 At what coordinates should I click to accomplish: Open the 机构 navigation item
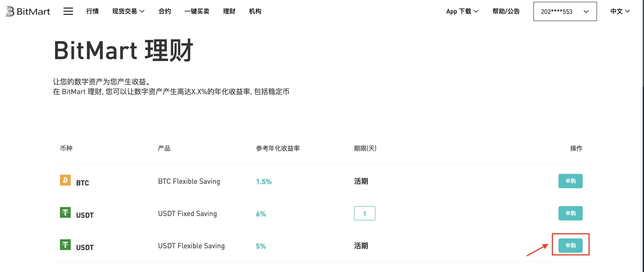point(255,11)
